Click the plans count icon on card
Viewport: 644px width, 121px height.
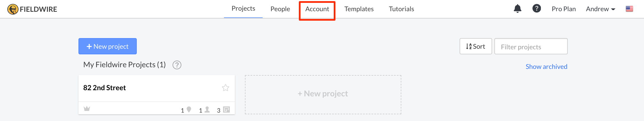[226, 110]
